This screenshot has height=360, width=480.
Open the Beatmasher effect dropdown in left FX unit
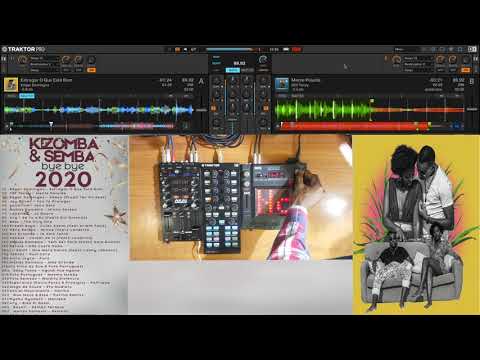(x=44, y=64)
